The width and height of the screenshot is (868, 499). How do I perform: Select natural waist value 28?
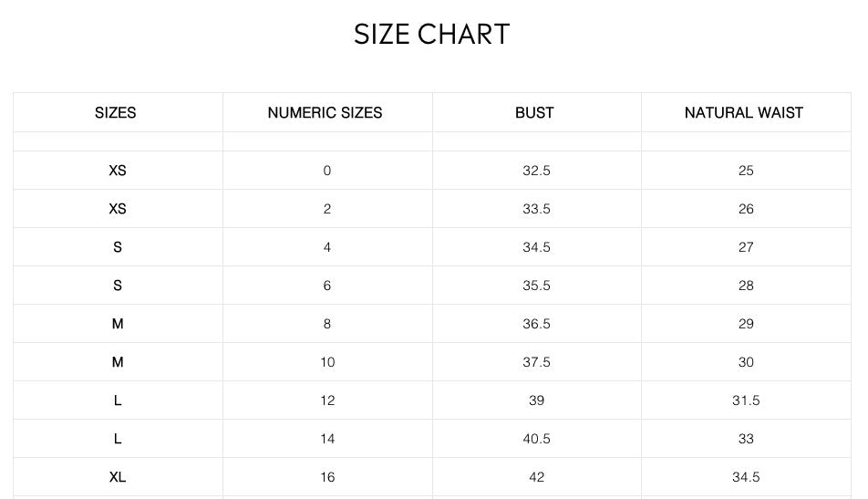[746, 286]
